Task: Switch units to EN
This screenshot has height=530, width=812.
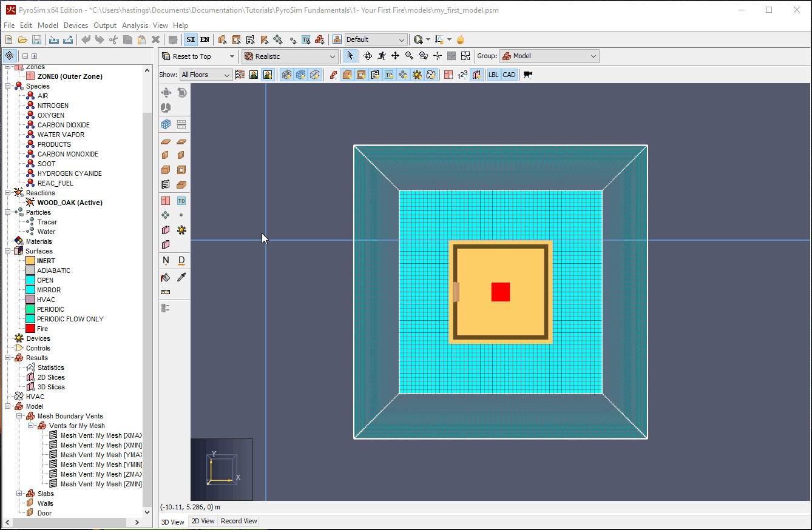Action: point(205,39)
